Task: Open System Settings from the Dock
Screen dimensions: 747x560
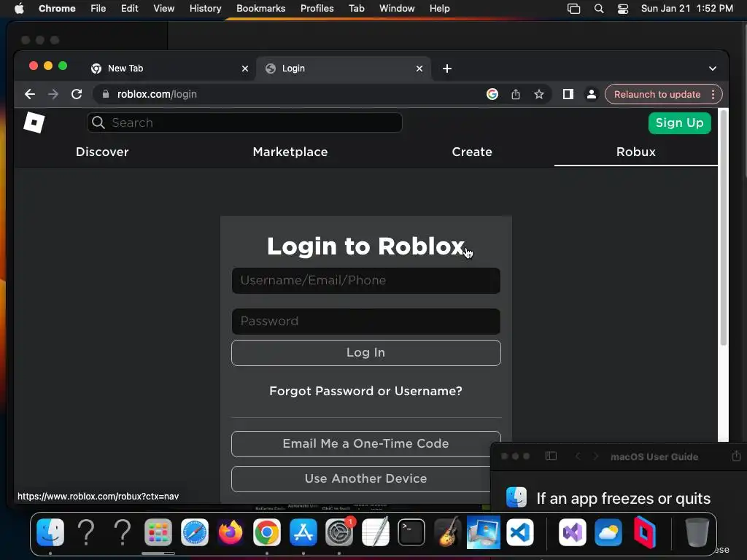Action: pos(339,532)
